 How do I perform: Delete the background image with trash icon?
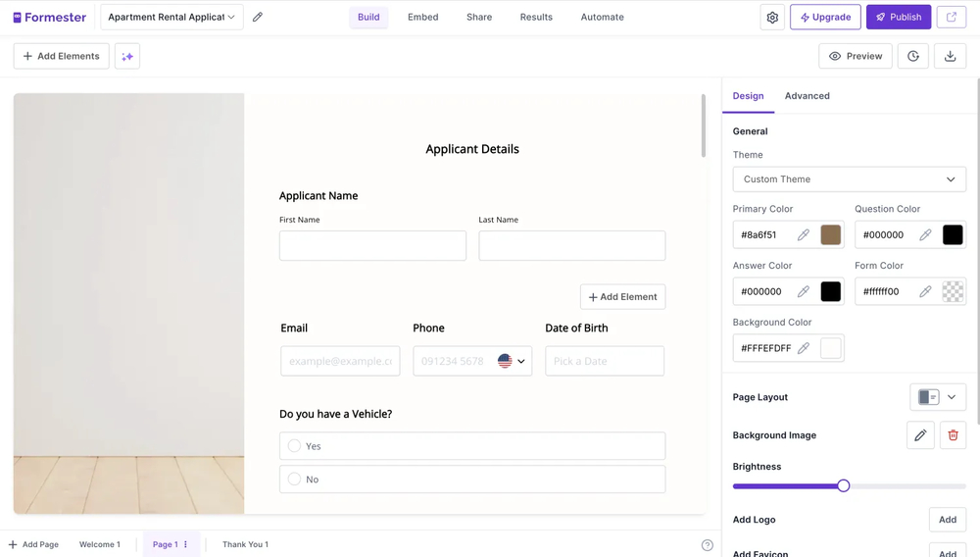953,435
